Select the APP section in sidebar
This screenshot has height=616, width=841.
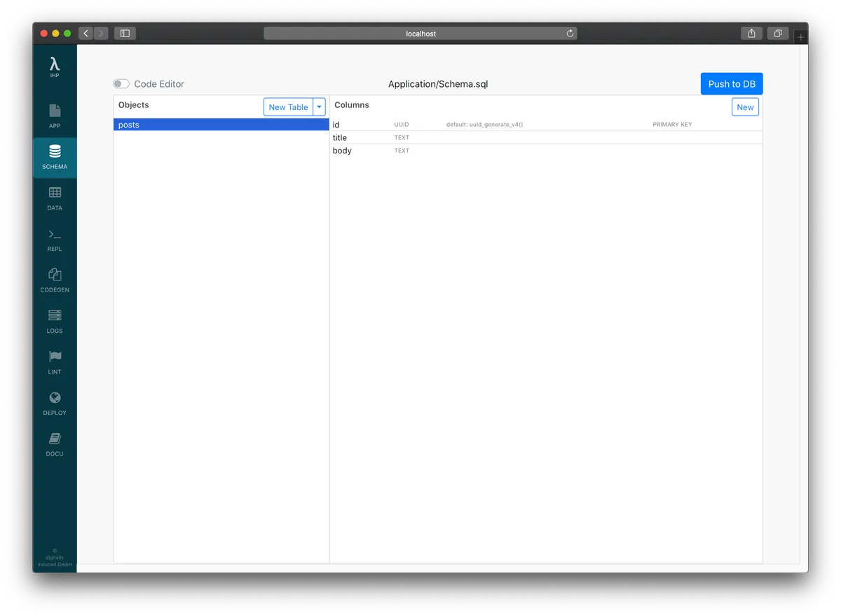click(54, 116)
